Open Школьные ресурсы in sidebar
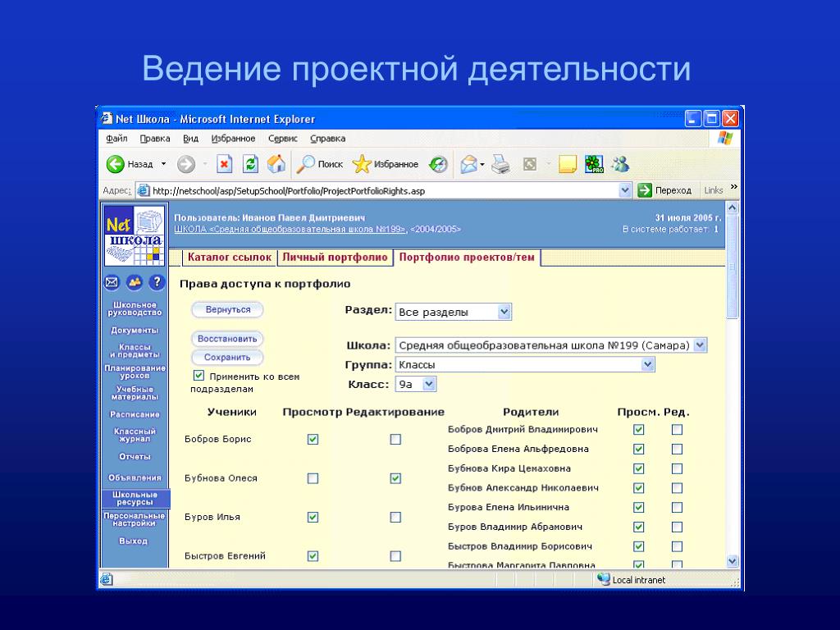 [x=135, y=498]
